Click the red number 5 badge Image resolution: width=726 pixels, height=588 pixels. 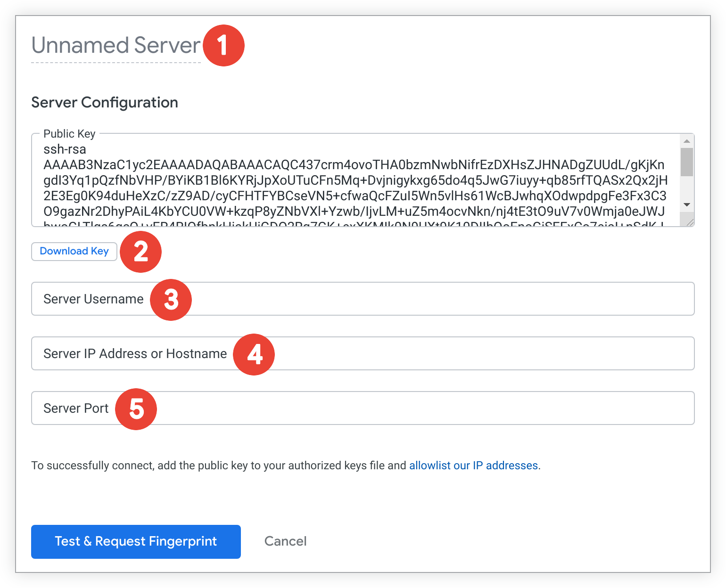pyautogui.click(x=136, y=409)
